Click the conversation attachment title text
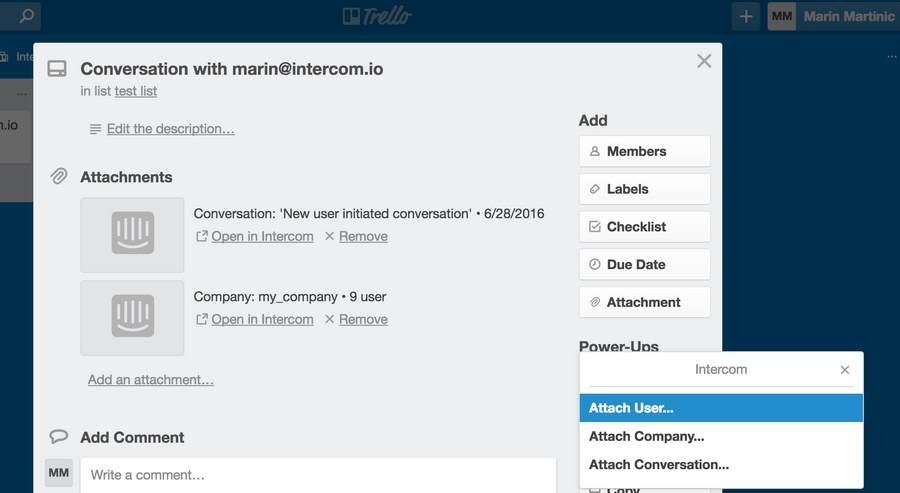The image size is (900, 493). [369, 213]
